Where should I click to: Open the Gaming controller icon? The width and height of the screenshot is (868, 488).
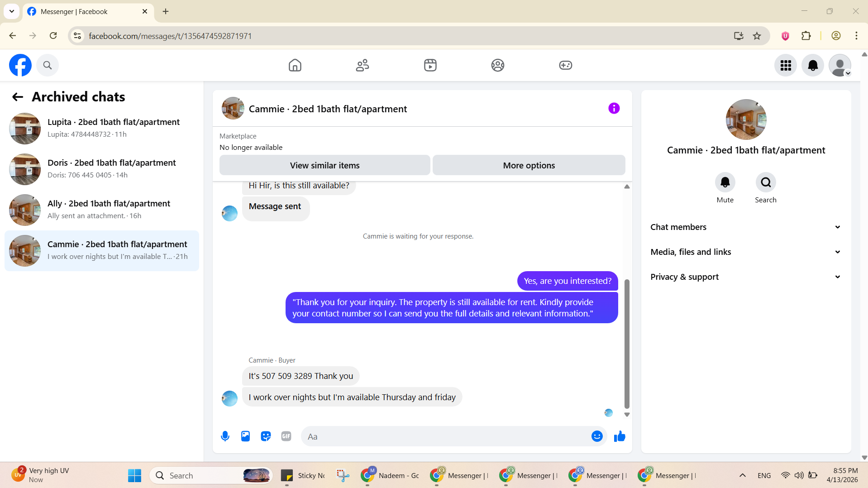(566, 65)
